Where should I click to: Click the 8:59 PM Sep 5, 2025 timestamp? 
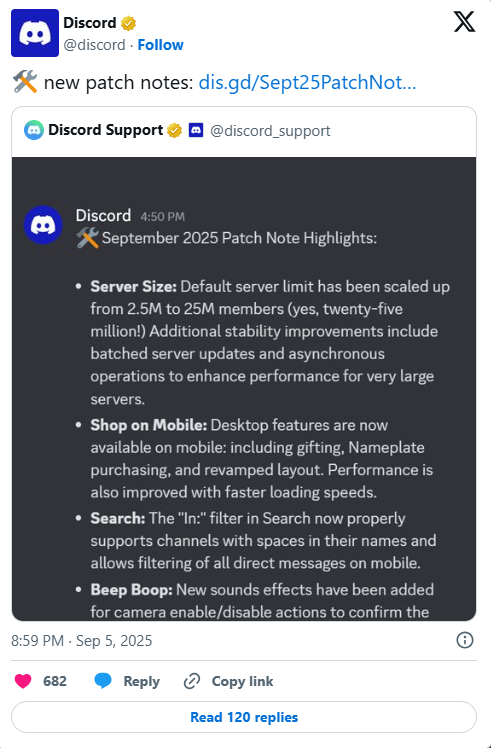click(x=82, y=641)
